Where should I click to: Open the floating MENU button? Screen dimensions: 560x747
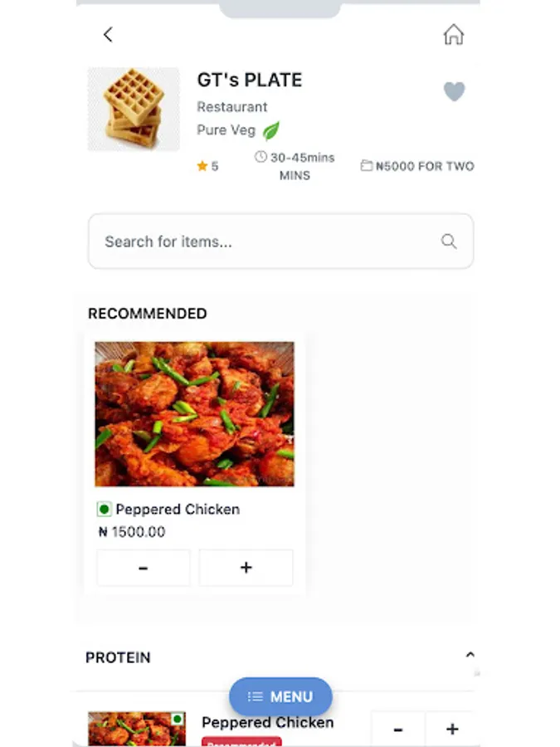click(280, 696)
